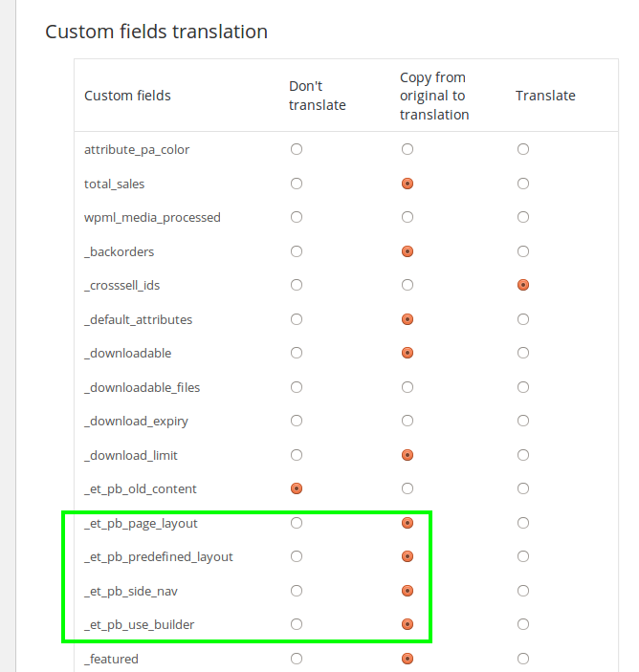Choose Copy from original for wpml_media_processed
The width and height of the screenshot is (639, 672).
[x=408, y=217]
